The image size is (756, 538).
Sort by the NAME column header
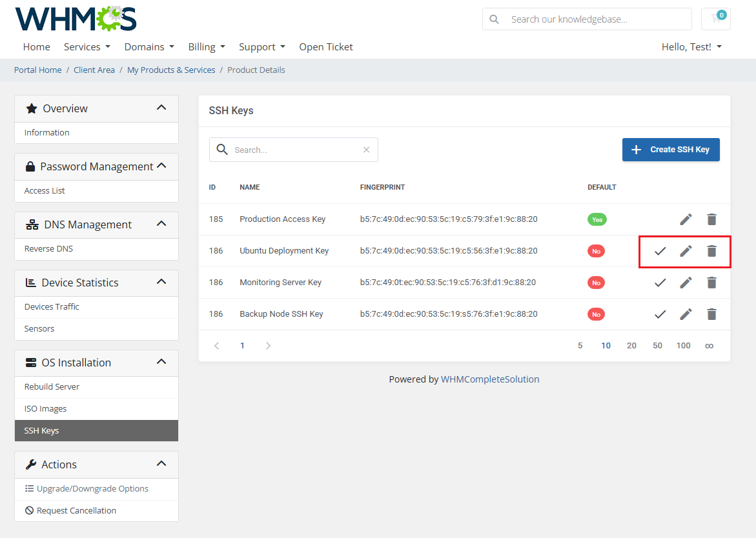250,187
